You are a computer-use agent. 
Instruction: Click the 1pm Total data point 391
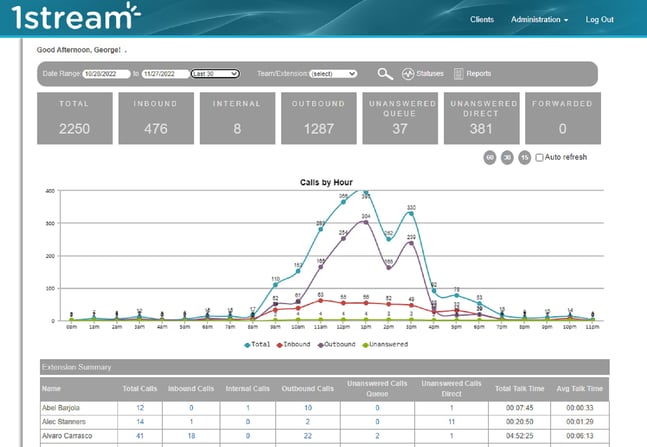[x=366, y=192]
